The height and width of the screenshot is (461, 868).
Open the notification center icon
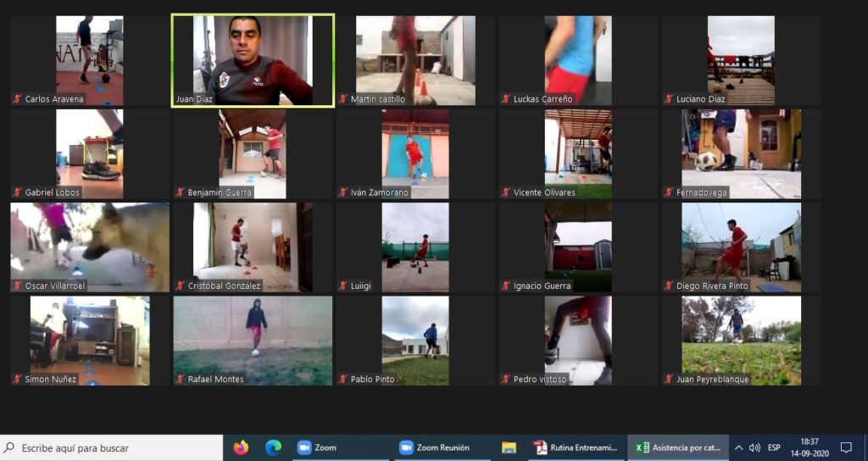[845, 447]
